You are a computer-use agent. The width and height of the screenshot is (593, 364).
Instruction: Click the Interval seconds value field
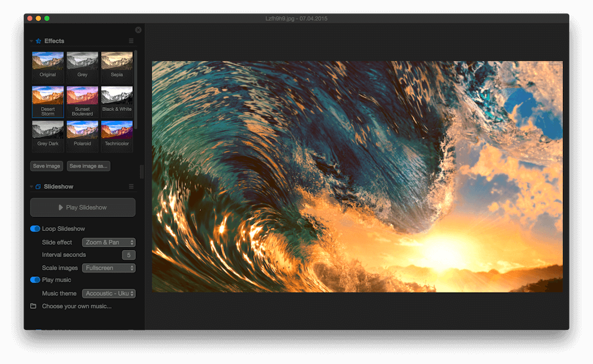pyautogui.click(x=127, y=255)
